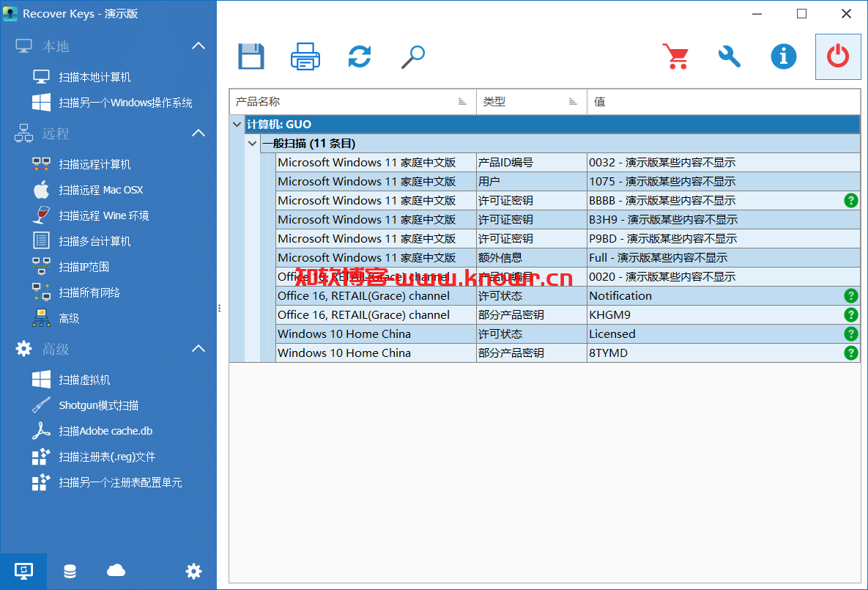Switch to the cloud bottom tab
This screenshot has height=590, width=868.
(x=116, y=571)
